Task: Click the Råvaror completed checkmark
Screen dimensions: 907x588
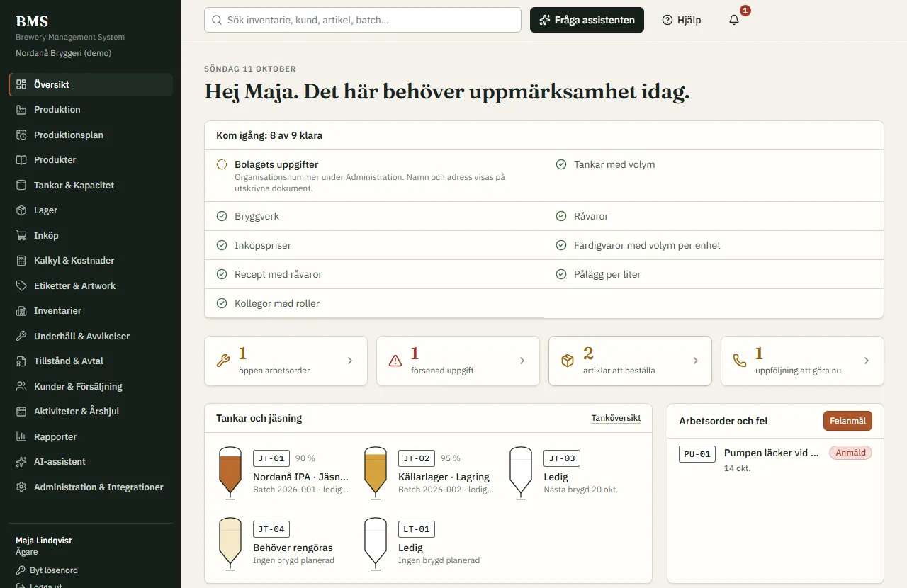Action: point(561,216)
